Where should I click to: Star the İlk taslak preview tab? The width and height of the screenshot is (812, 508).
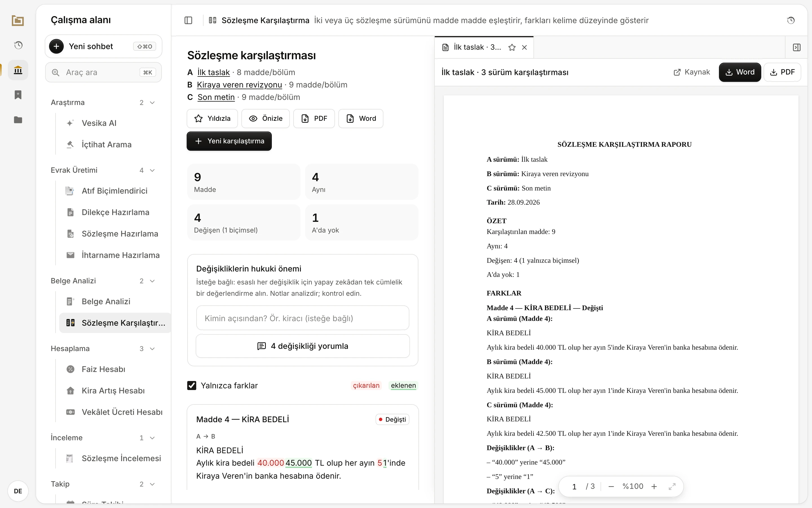512,47
